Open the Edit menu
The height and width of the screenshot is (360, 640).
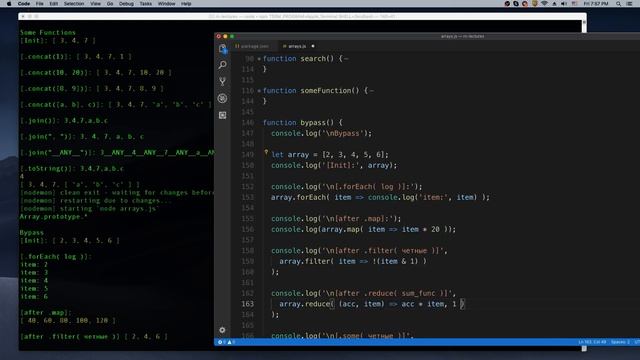click(x=53, y=4)
